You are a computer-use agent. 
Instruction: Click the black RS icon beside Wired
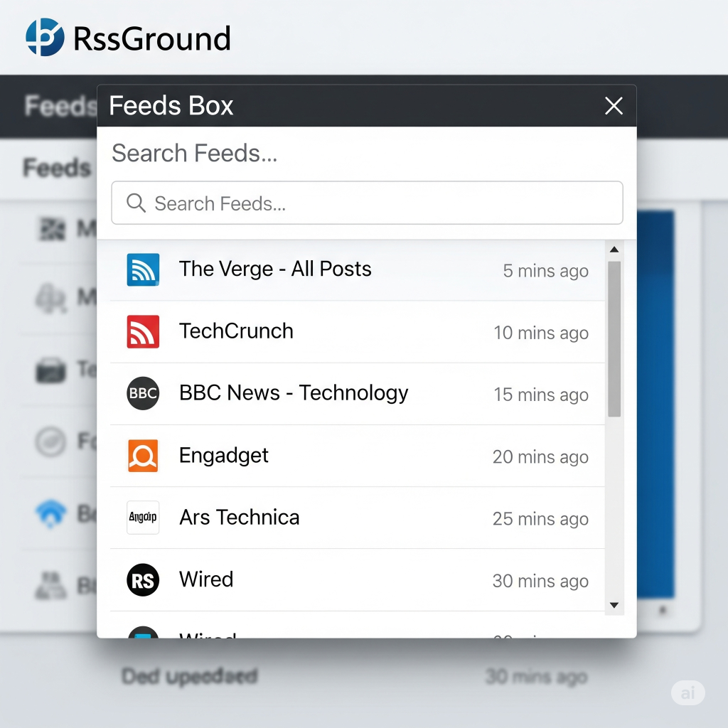[143, 580]
